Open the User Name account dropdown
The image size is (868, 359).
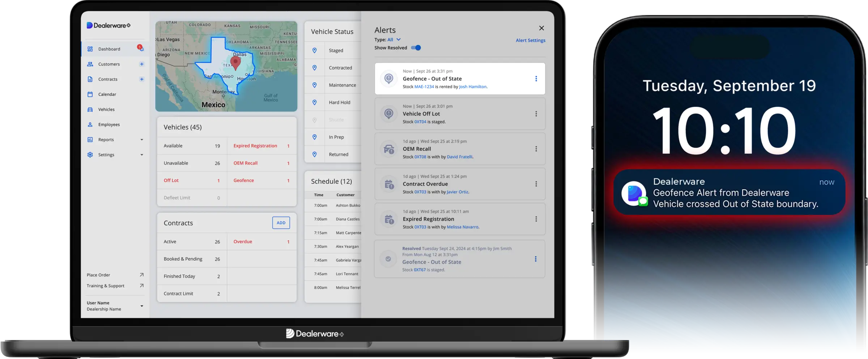(x=142, y=306)
